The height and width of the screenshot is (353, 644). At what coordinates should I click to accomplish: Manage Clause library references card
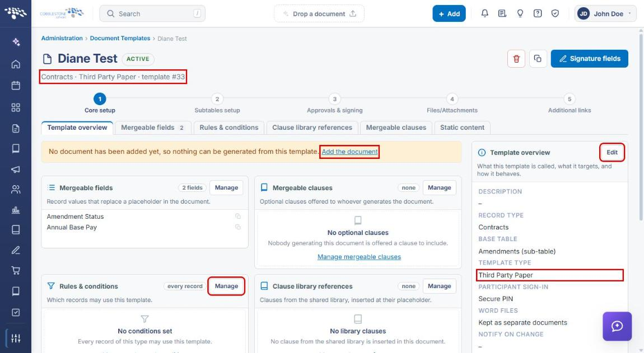pyautogui.click(x=440, y=286)
